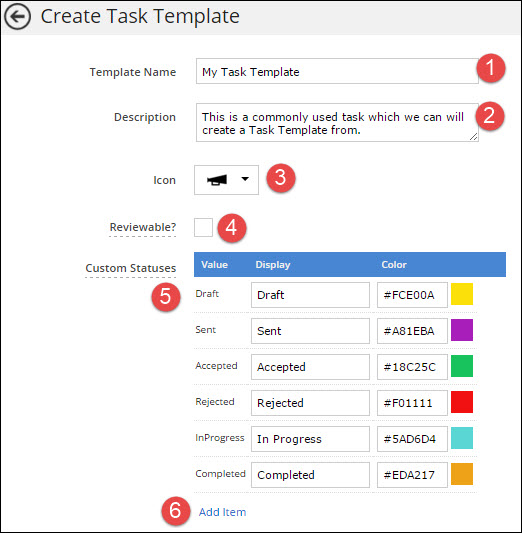This screenshot has height=533, width=522.
Task: Click the #FCE00A color code field
Action: click(x=412, y=295)
